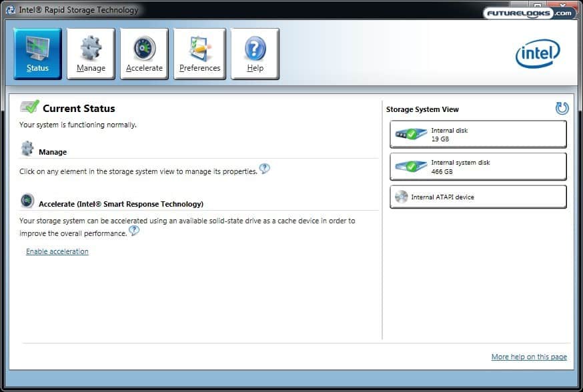Open the Accelerate tab

point(144,53)
